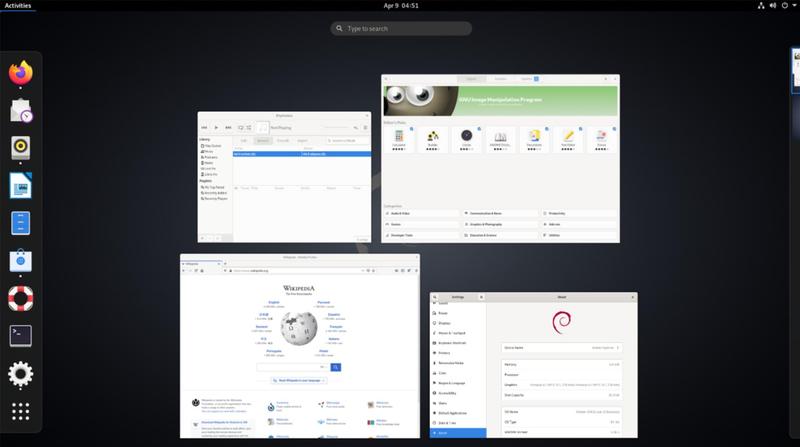Open Graphics & Photography category in Software
This screenshot has height=447, width=800.
coord(500,224)
